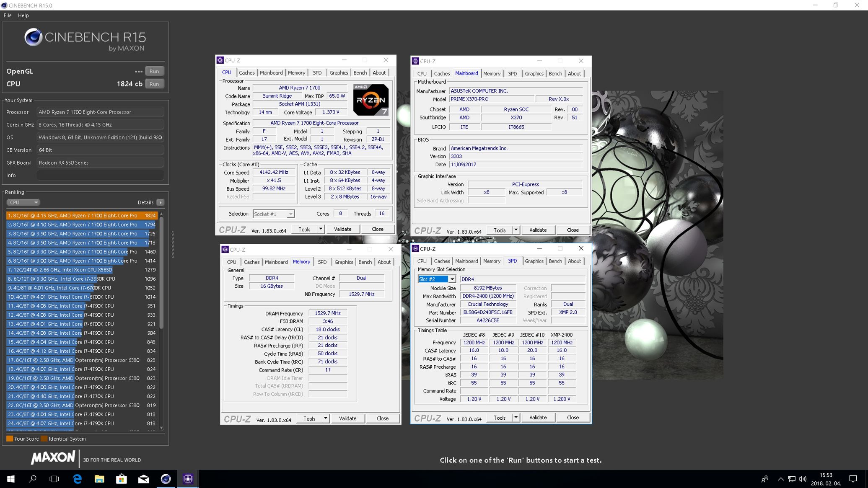
Task: Click Close button in SPD window
Action: click(x=573, y=418)
